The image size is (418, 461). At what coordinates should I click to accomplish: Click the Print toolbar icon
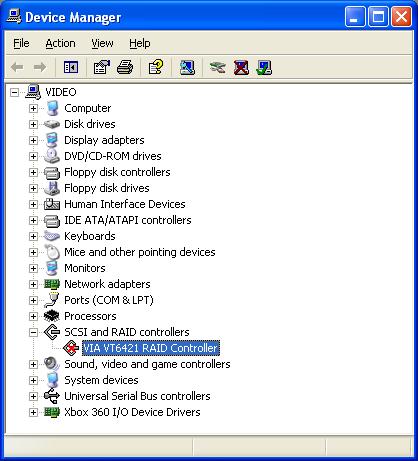[x=125, y=67]
